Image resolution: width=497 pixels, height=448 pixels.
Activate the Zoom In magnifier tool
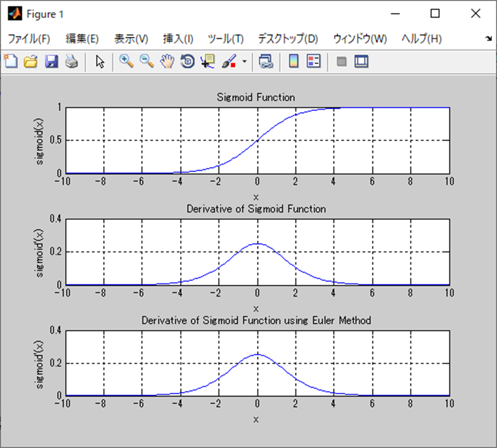point(126,61)
